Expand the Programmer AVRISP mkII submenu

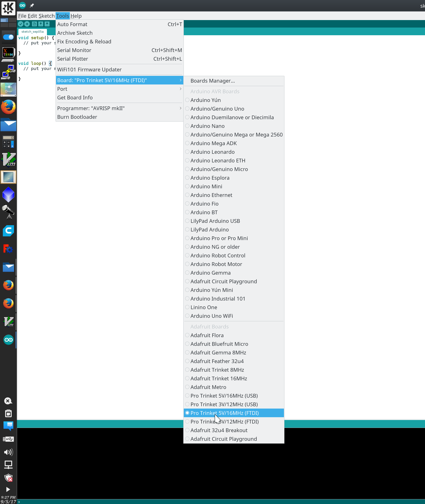coord(120,108)
